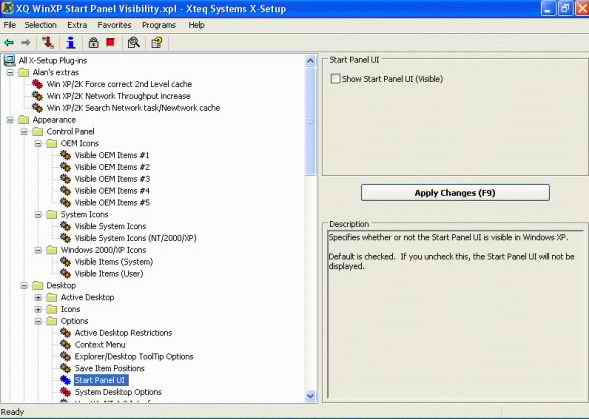Expand the Icons tree node

click(38, 309)
